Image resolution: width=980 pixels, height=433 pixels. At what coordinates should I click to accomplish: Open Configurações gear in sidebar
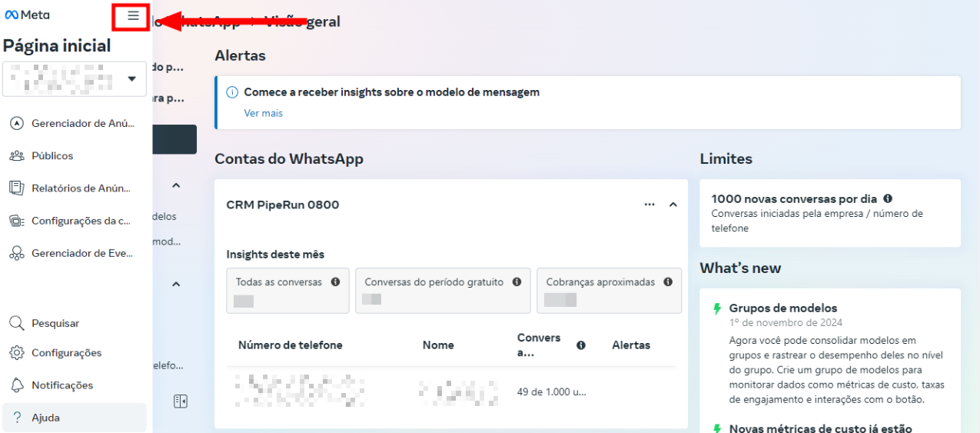(17, 353)
